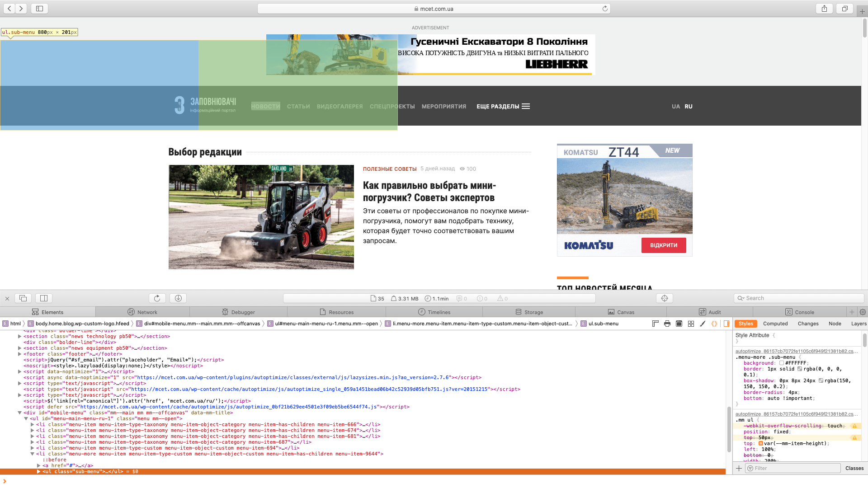Open the Canvas tab

[x=621, y=312]
